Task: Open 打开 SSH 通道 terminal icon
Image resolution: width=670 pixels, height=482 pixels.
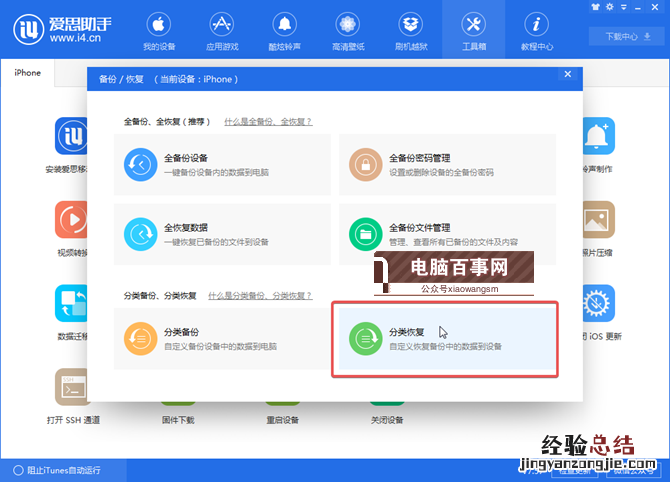Action: tap(71, 387)
